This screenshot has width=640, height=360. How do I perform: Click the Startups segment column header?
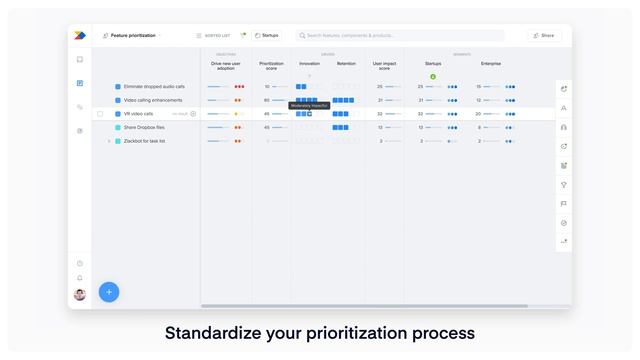[x=433, y=64]
